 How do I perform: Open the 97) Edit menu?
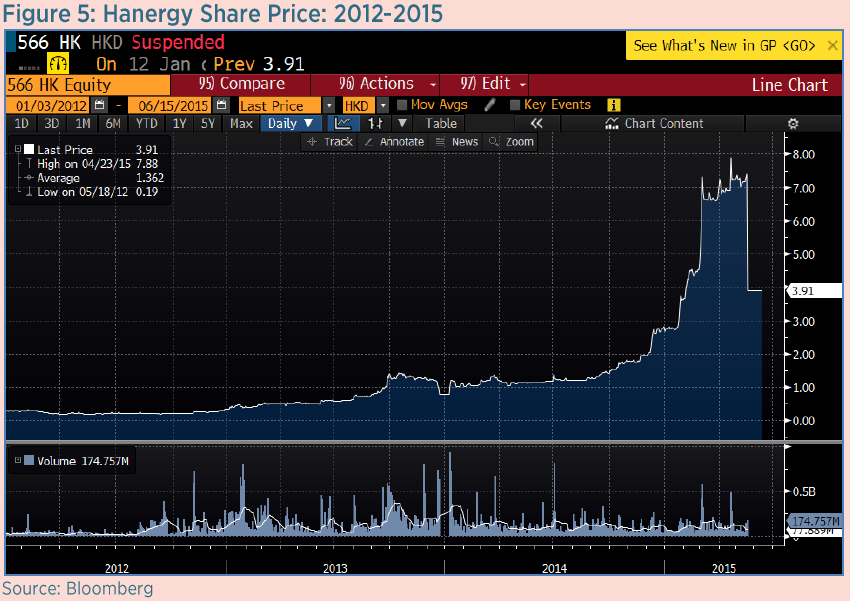(x=485, y=84)
